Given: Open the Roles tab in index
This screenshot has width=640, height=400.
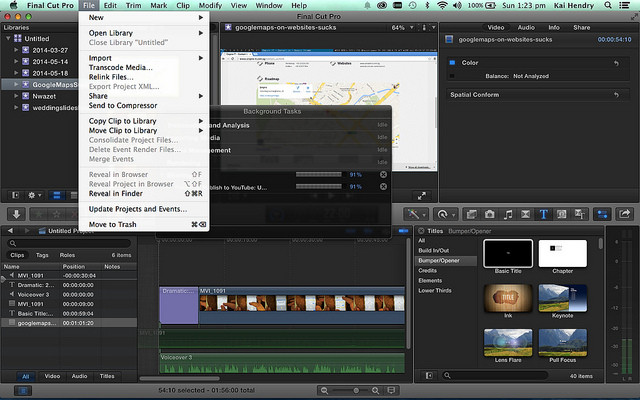Looking at the screenshot, I should click(67, 255).
